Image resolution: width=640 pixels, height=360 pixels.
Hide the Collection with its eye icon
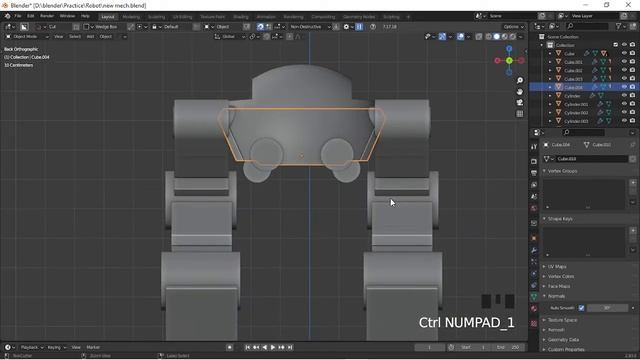point(624,44)
